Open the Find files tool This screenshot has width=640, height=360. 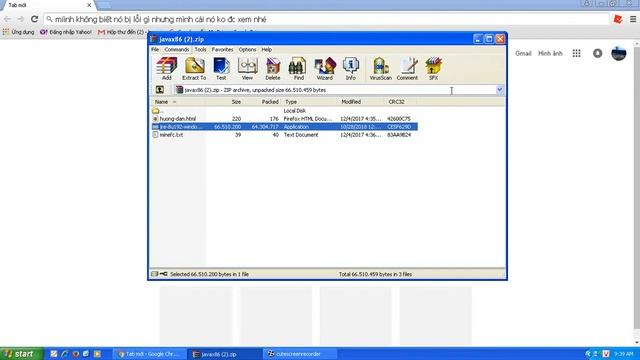[x=298, y=68]
